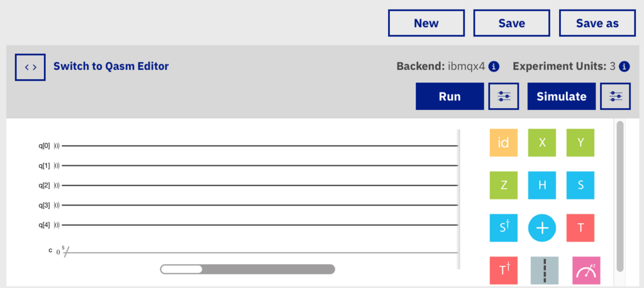This screenshot has width=644, height=288.
Task: Open run settings sliders icon
Action: (504, 97)
